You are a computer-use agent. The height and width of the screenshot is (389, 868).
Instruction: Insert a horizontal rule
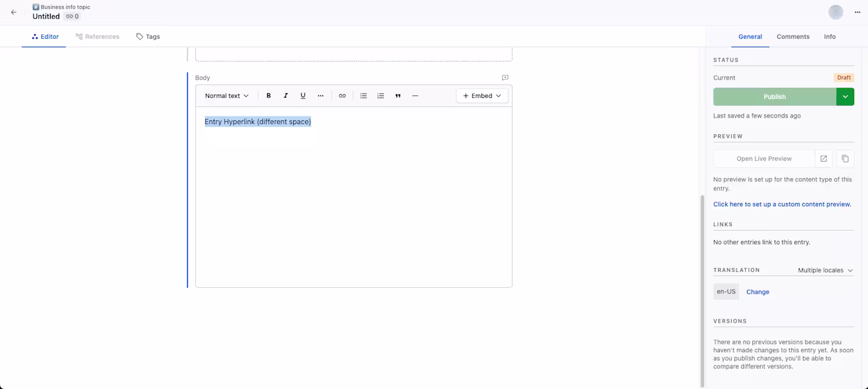(415, 96)
